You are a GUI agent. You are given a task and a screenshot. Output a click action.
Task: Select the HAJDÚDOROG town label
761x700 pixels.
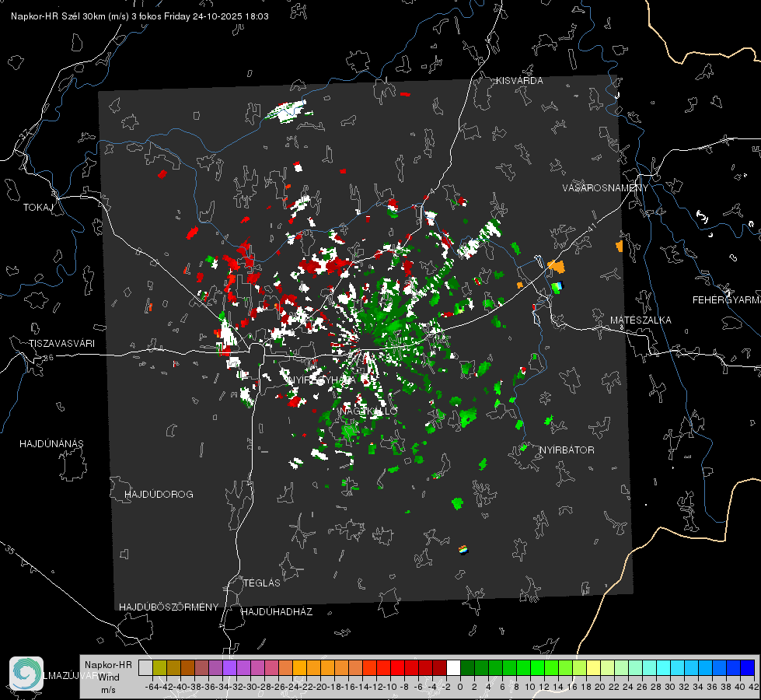point(159,494)
